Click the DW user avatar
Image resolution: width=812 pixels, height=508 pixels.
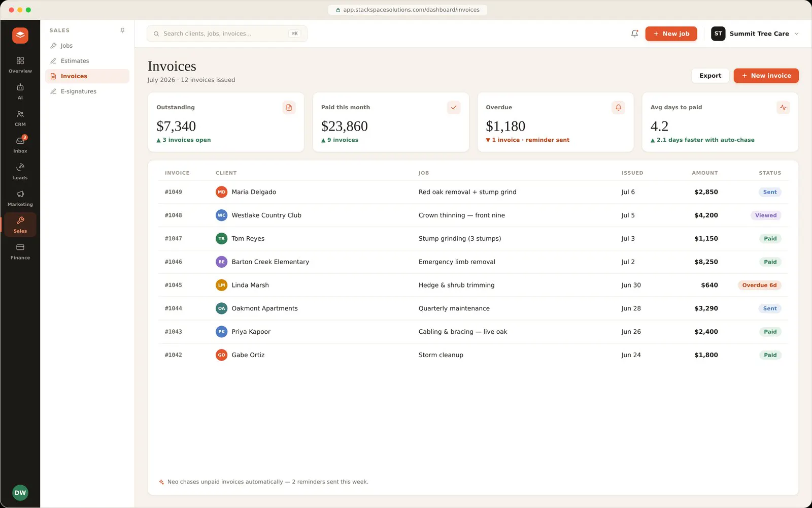pos(20,492)
